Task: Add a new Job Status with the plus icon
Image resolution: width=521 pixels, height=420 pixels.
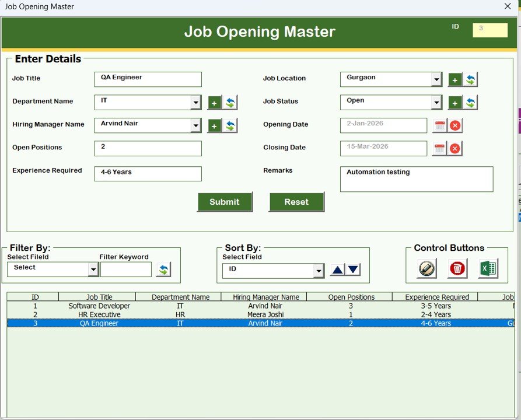Action: [455, 102]
